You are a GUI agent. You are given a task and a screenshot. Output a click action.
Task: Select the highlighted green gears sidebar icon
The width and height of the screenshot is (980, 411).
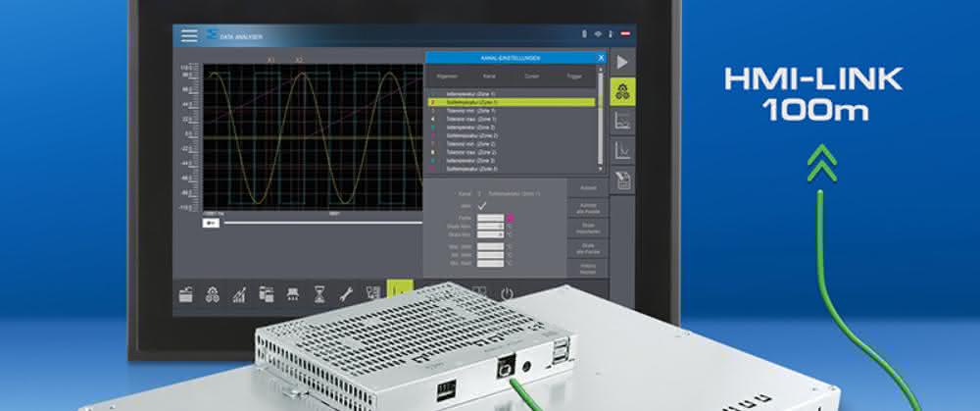click(622, 92)
